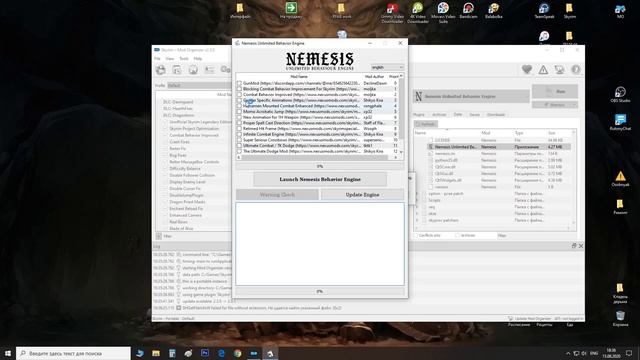This screenshot has width=640, height=360.
Task: Click the Refresh button in Data tab
Action: pyautogui.click(x=426, y=124)
